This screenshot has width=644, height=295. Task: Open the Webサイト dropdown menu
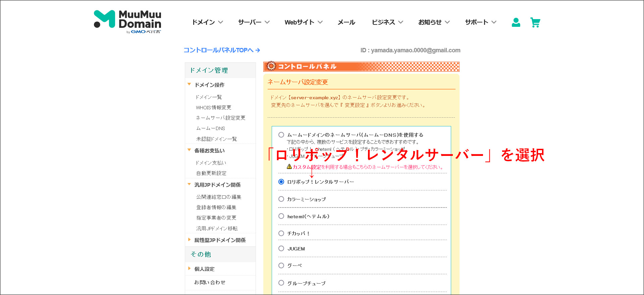click(x=304, y=22)
